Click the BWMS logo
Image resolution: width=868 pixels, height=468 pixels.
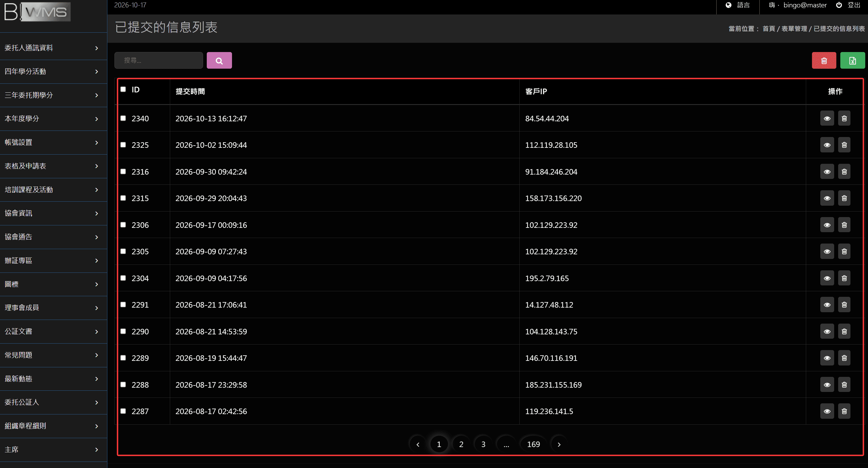[37, 12]
